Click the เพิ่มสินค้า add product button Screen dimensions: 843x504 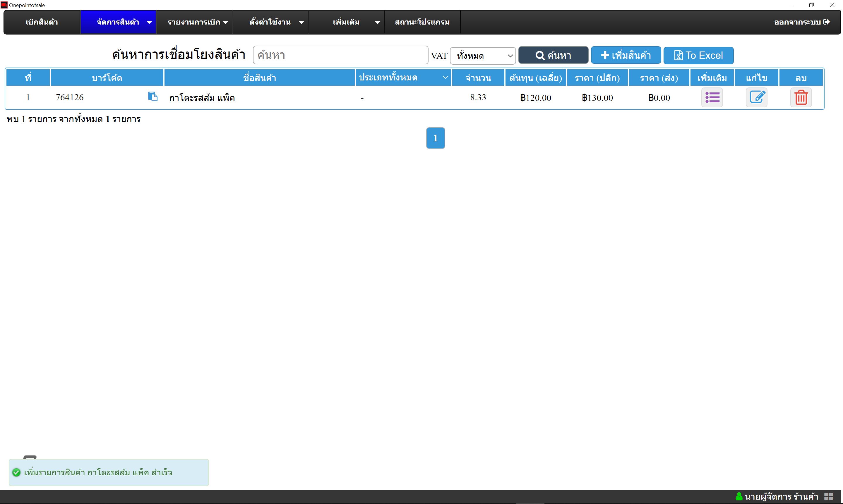626,55
